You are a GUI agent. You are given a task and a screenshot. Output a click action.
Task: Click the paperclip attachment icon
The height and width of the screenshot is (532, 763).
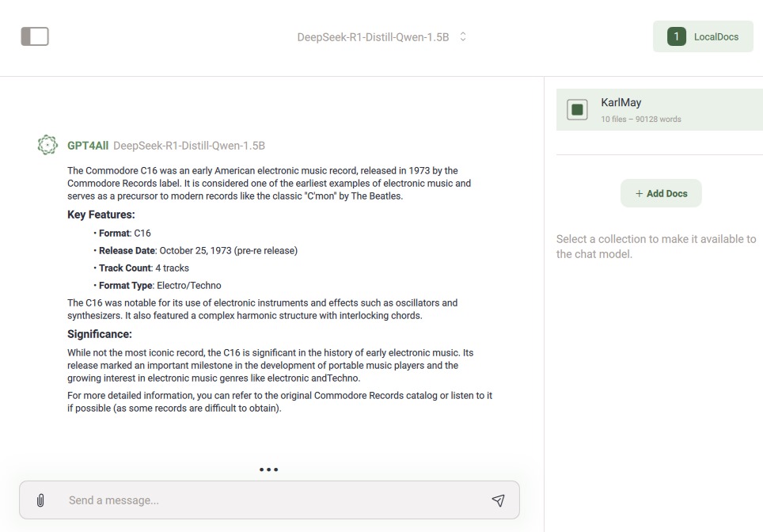click(40, 500)
